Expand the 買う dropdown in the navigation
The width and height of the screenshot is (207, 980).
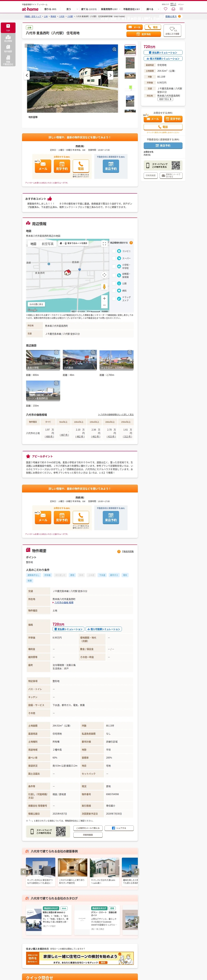coord(72,9)
